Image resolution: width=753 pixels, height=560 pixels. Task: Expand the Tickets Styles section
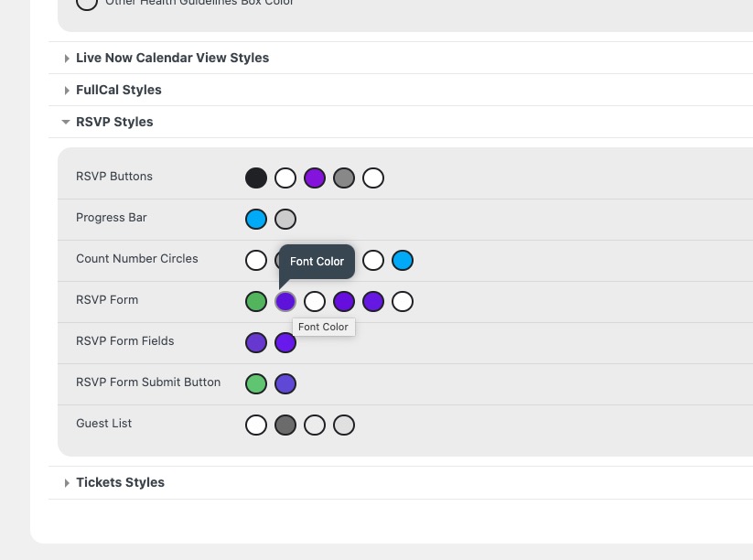120,482
